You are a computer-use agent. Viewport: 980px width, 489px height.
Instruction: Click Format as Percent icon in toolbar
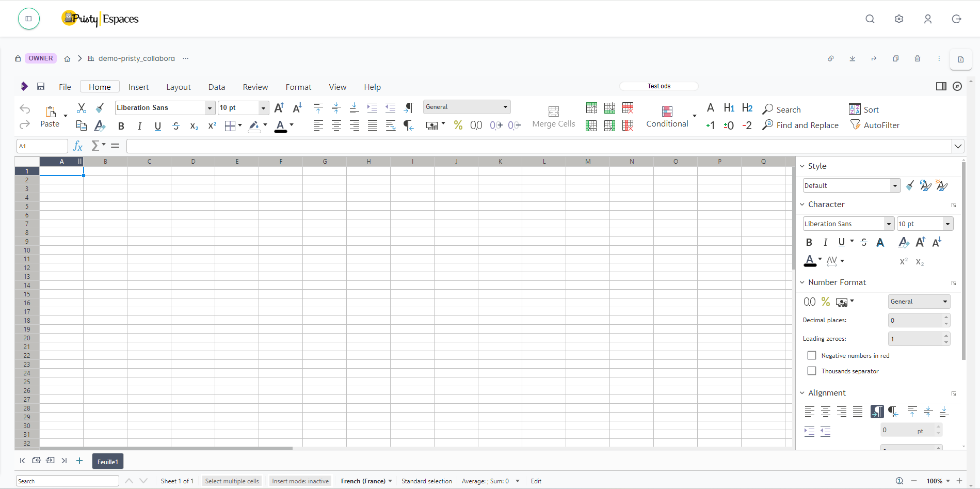click(x=458, y=125)
